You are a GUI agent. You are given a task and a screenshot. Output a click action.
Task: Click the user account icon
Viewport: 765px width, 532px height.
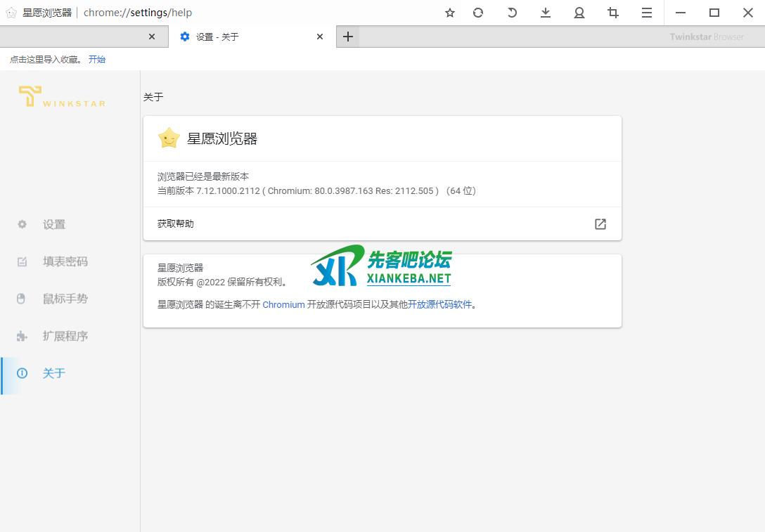(x=579, y=13)
